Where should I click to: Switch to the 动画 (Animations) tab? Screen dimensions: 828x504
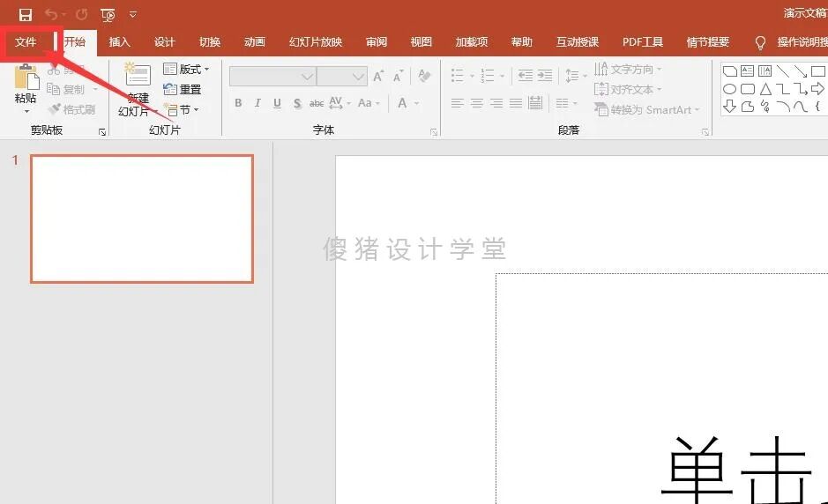pos(255,42)
